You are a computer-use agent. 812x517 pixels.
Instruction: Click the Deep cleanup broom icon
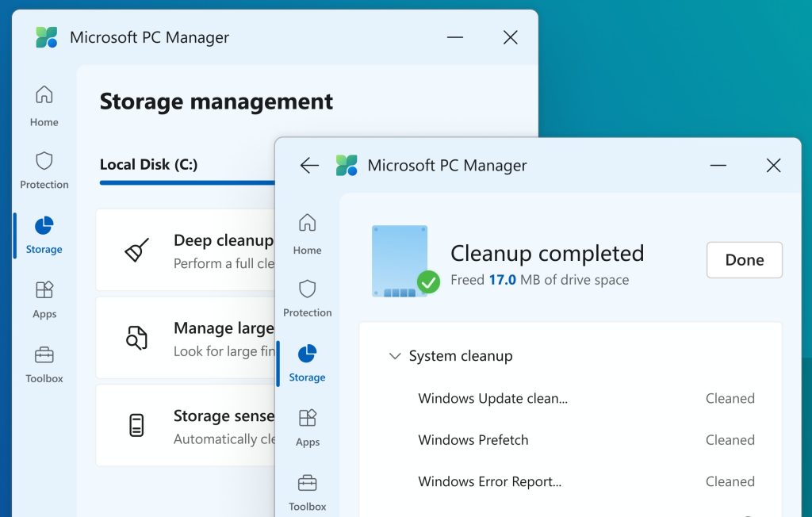click(x=136, y=250)
